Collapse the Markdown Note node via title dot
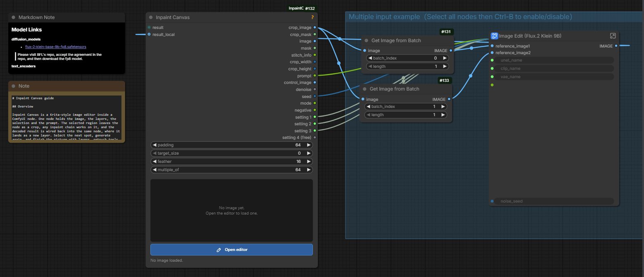 click(x=14, y=17)
